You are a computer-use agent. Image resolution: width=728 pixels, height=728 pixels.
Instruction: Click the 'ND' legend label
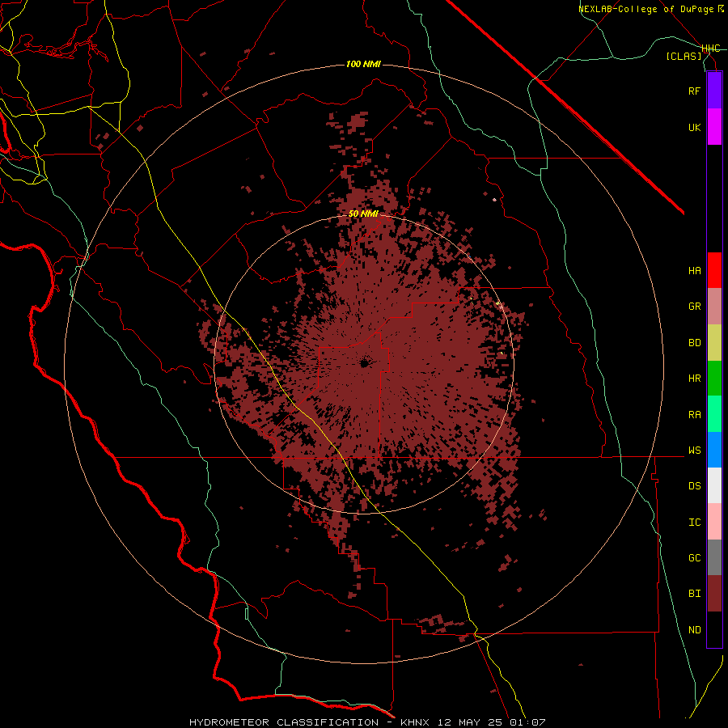pos(694,630)
